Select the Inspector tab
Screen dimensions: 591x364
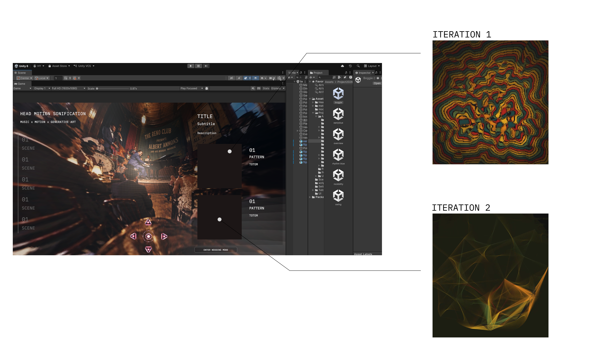click(x=363, y=73)
